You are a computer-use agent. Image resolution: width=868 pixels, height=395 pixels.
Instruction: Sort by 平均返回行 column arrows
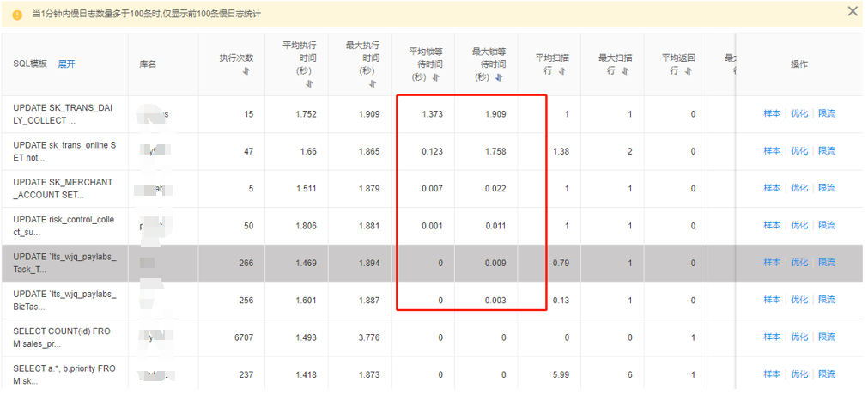coord(689,71)
